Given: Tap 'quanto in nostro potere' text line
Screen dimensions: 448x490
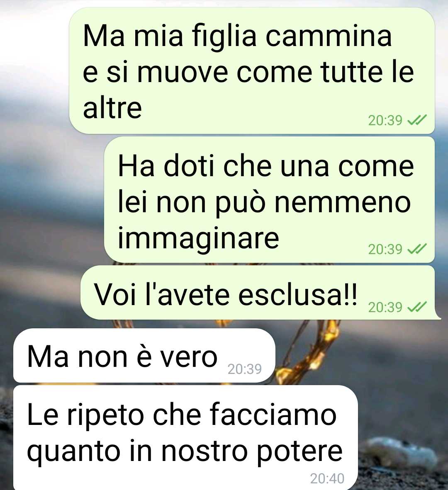Looking at the screenshot, I should 185,452.
